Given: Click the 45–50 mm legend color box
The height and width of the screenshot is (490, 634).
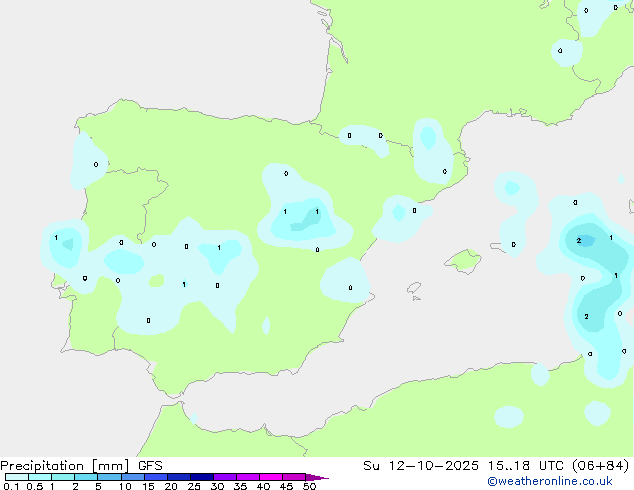Looking at the screenshot, I should coord(294,477).
